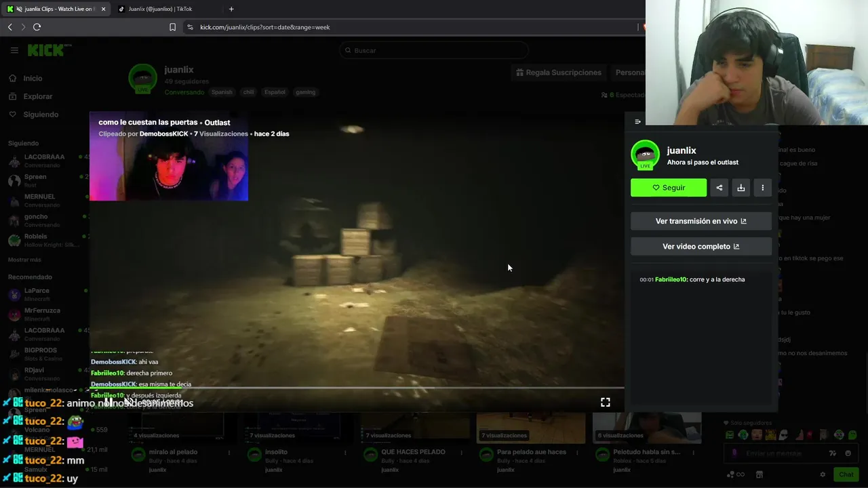Viewport: 868px width, 488px height.
Task: Open Robleis channel in sidebar
Action: pos(45,240)
